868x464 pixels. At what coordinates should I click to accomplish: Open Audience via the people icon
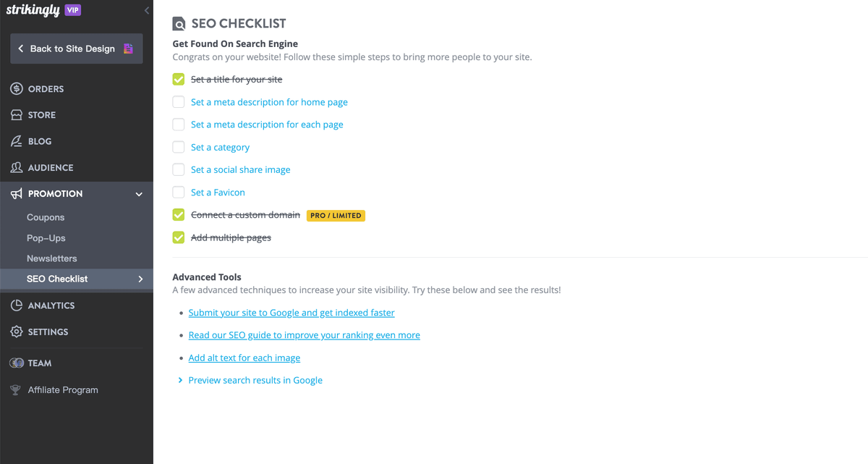pyautogui.click(x=16, y=167)
